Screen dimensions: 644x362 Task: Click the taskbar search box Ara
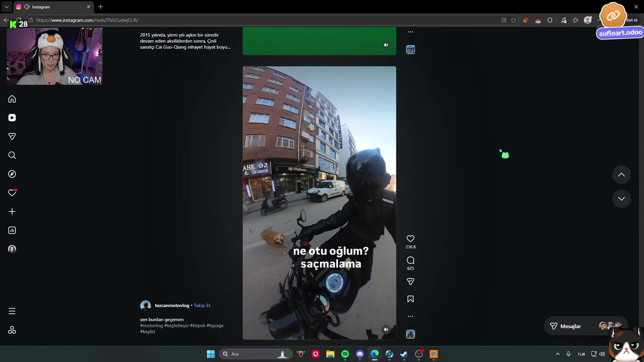point(256,354)
